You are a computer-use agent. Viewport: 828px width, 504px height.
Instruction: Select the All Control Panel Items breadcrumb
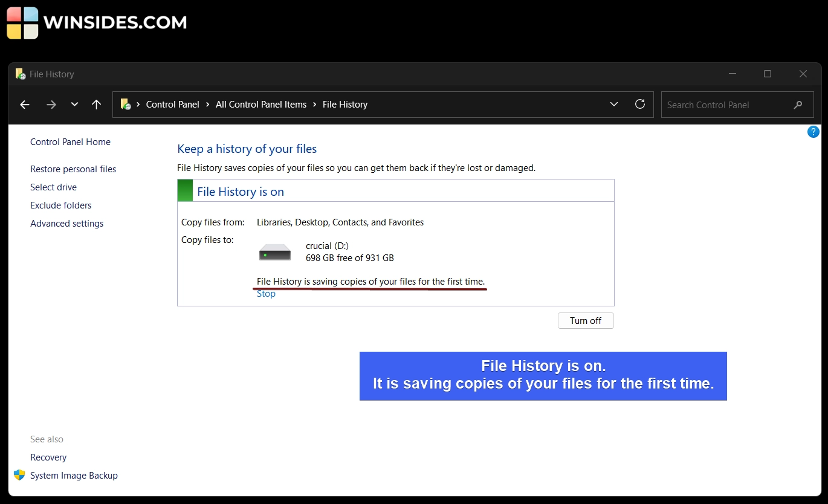coord(260,105)
